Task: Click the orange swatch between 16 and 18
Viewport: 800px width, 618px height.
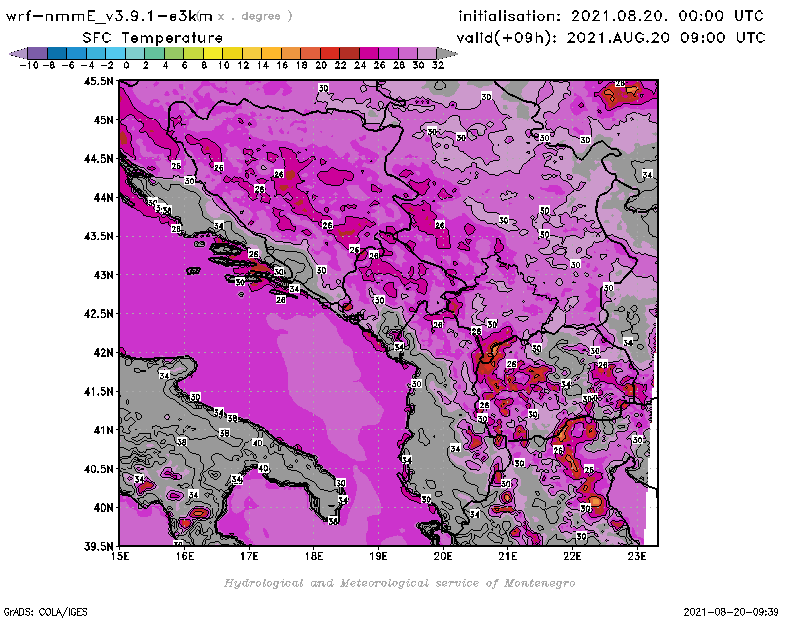Action: [291, 53]
